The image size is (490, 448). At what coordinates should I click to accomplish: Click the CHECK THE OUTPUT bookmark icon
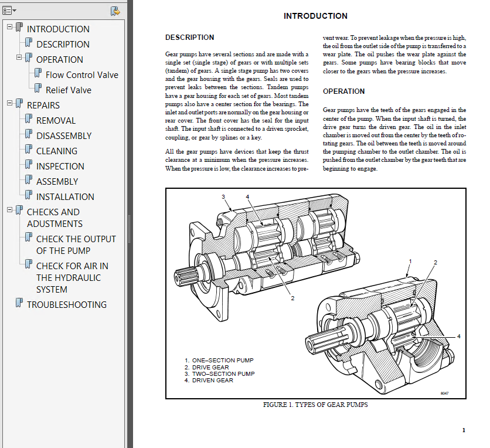(29, 237)
